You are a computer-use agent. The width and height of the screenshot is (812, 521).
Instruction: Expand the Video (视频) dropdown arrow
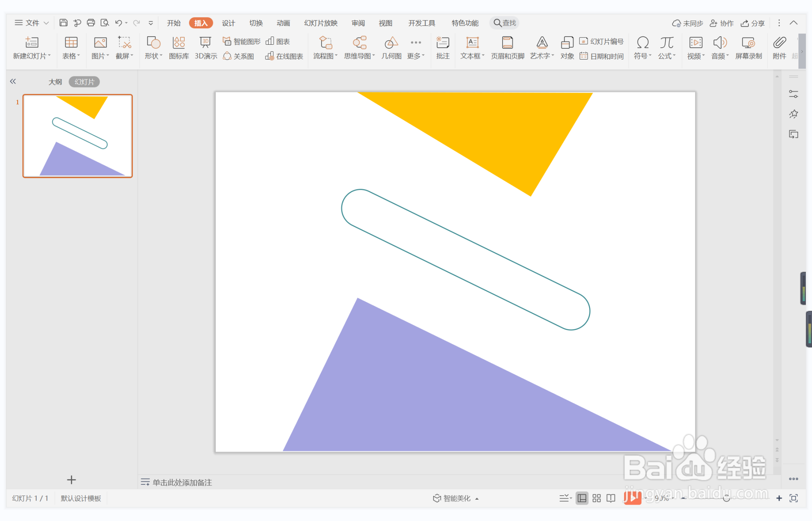coord(703,55)
